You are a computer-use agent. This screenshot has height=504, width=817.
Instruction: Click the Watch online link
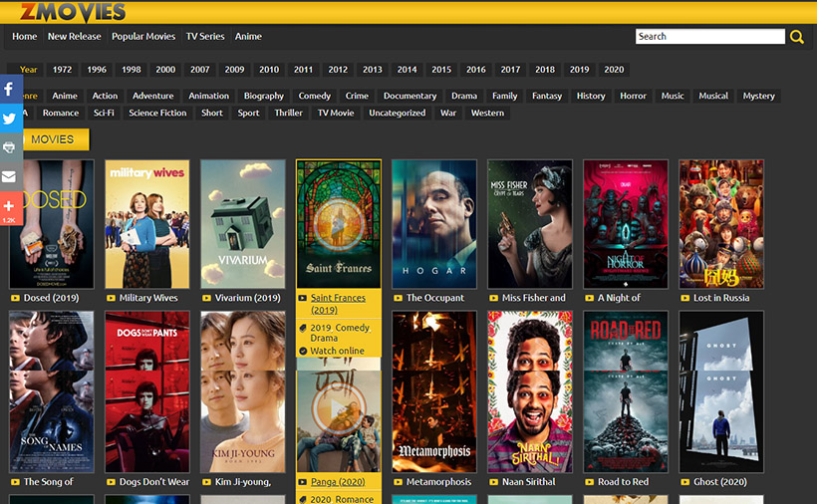pyautogui.click(x=337, y=351)
